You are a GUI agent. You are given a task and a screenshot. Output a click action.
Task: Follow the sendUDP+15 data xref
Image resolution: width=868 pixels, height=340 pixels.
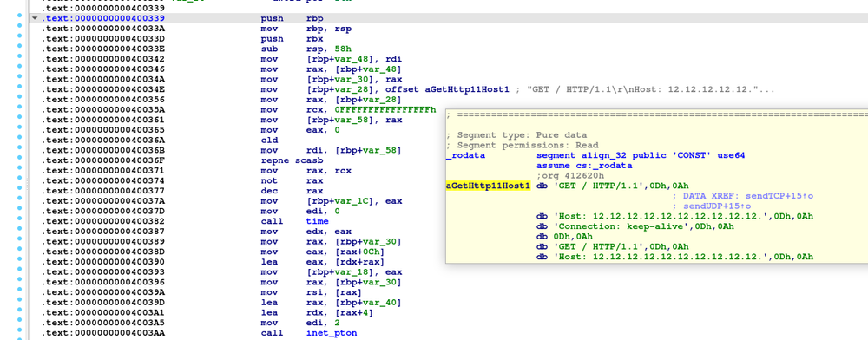(x=718, y=206)
